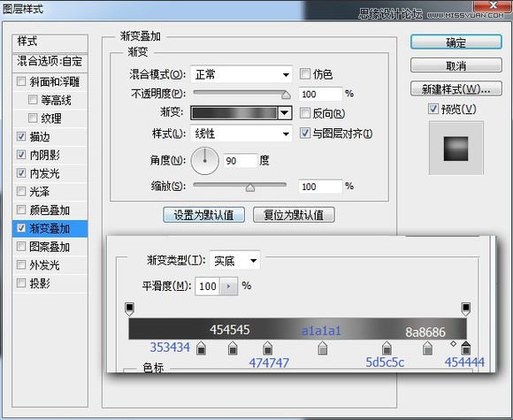
Task: Select 混合选项:自定 in the list
Action: pos(50,62)
